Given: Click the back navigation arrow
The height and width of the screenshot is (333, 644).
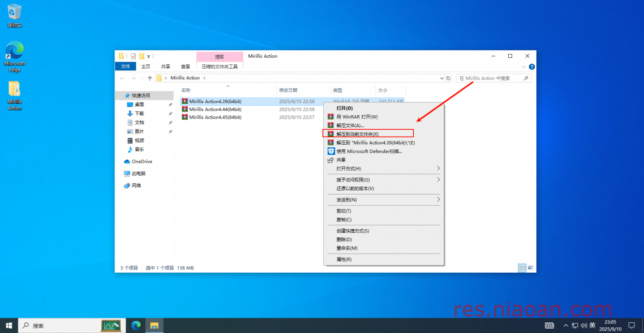Looking at the screenshot, I should coord(123,78).
